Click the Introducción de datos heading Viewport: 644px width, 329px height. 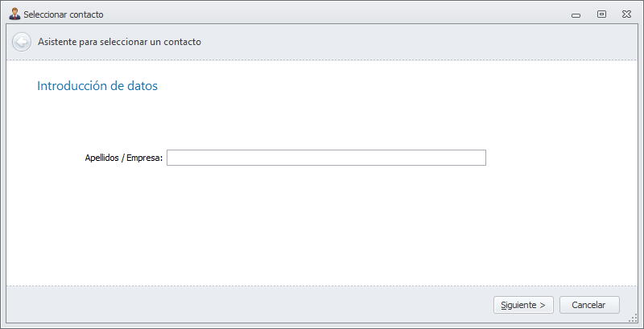(97, 86)
